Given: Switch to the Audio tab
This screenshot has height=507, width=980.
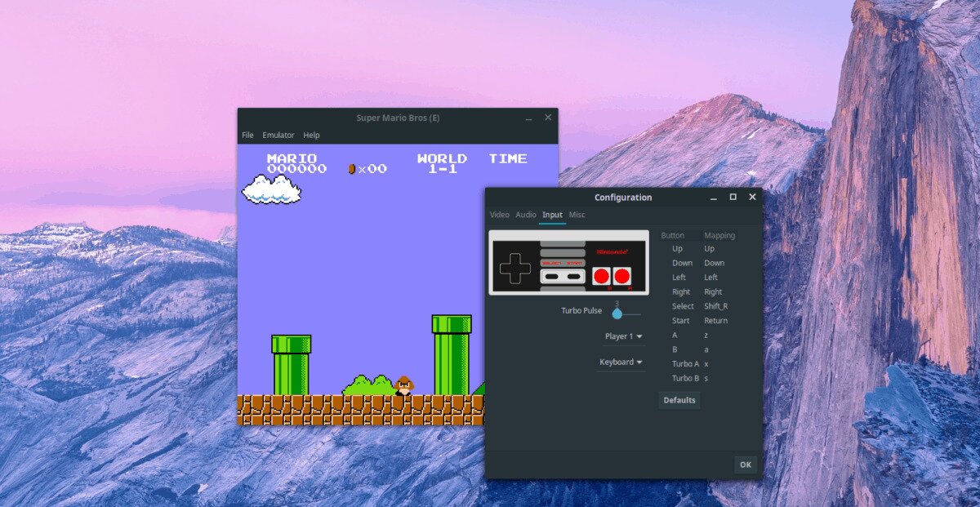Looking at the screenshot, I should [526, 215].
